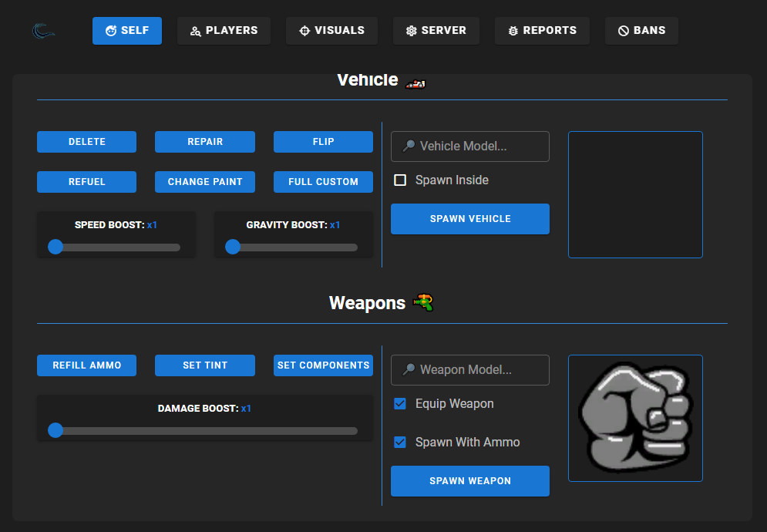Click the app logo in the top-left corner
This screenshot has height=532, width=767.
[x=43, y=30]
